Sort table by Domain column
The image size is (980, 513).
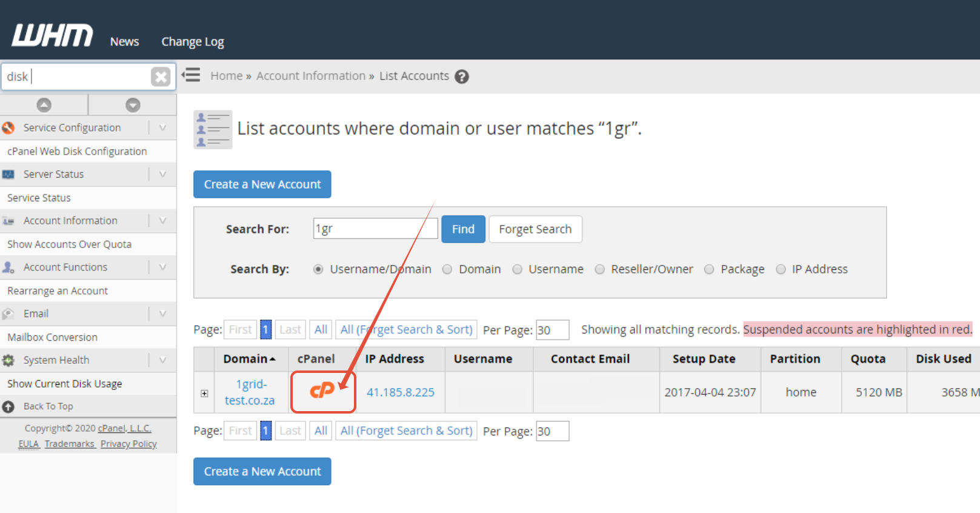[249, 359]
